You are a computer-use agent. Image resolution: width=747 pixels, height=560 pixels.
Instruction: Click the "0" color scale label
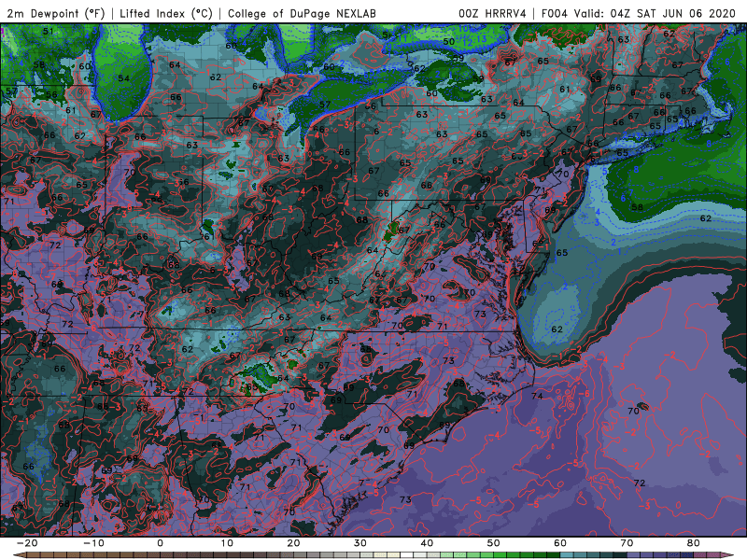point(160,543)
